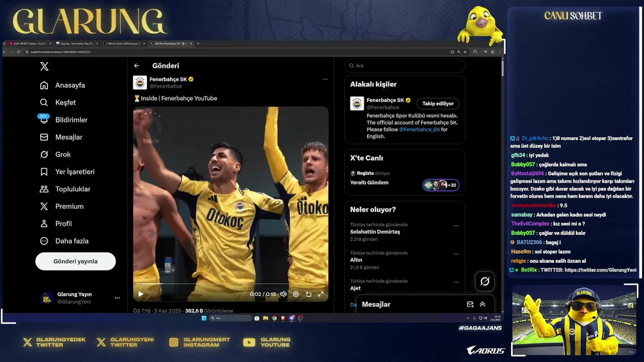The image size is (644, 362).
Task: Join the Yeraltı Gündem live space
Action: pyautogui.click(x=369, y=183)
